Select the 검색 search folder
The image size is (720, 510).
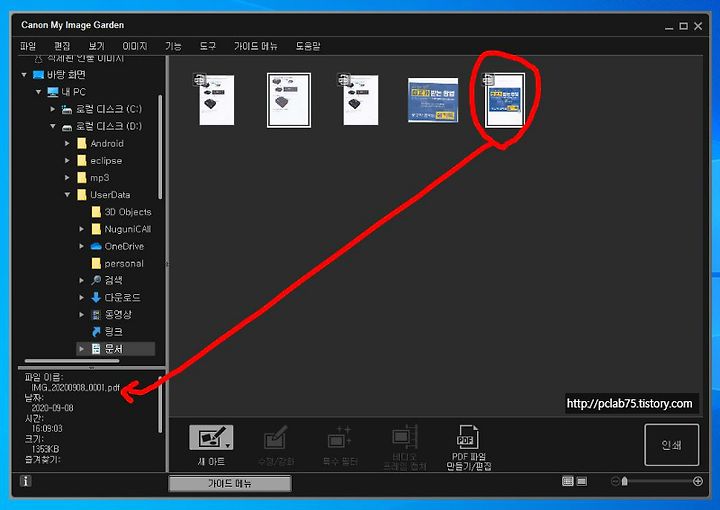[x=107, y=280]
